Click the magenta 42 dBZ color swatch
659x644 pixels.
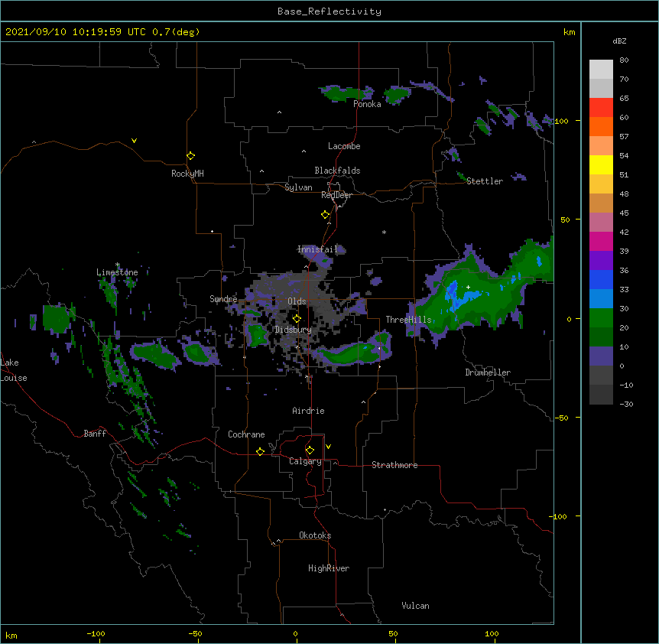click(x=601, y=241)
